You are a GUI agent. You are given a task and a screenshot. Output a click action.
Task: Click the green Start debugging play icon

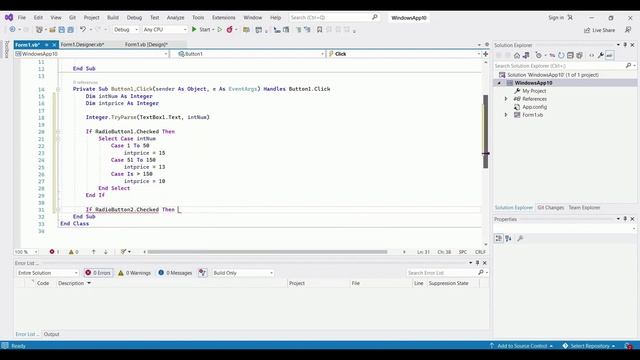tap(194, 29)
